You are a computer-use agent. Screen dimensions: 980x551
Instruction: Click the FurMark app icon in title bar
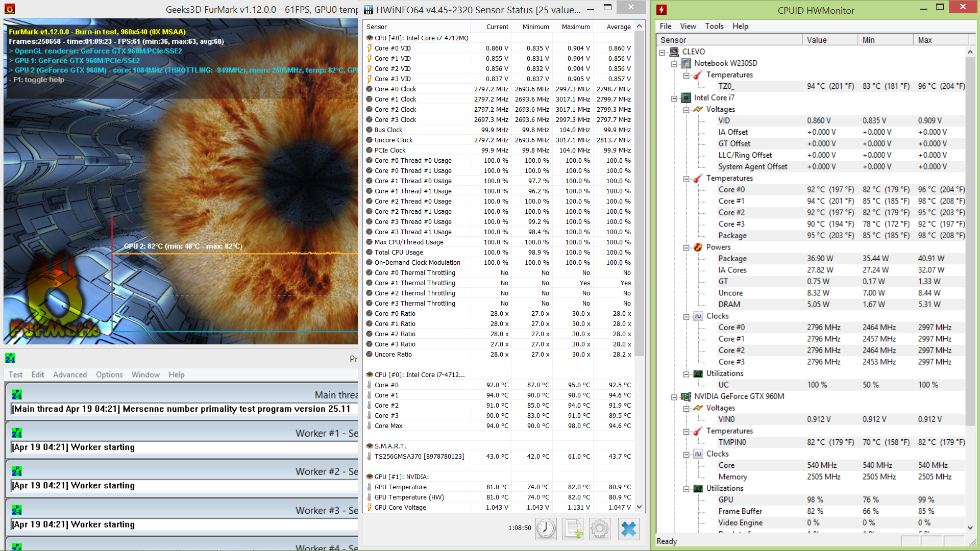[10, 9]
